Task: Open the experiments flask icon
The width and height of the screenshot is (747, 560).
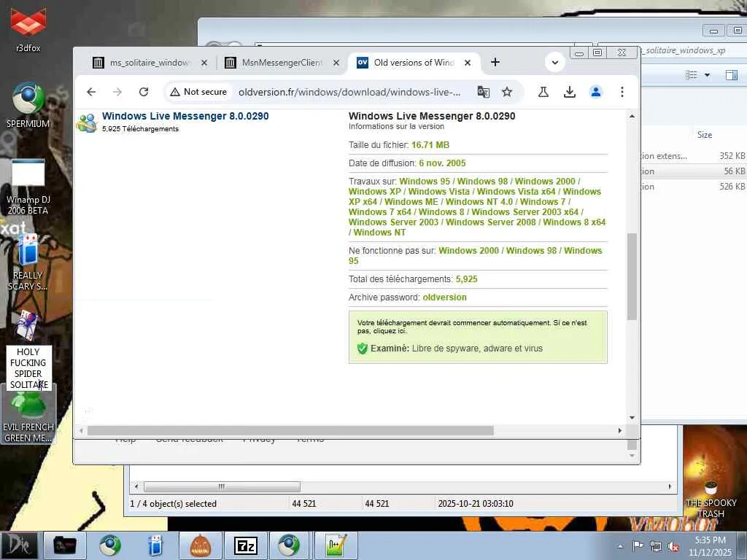Action: pos(543,92)
